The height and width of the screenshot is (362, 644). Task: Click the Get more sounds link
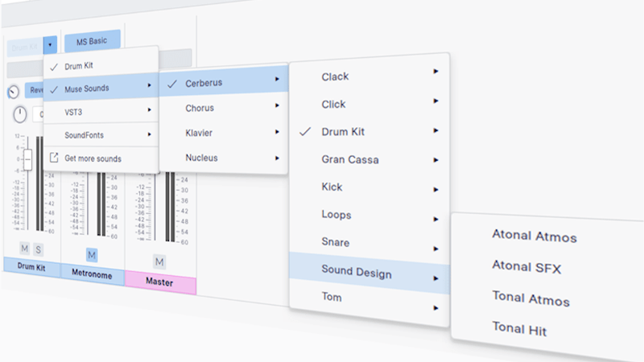coord(93,158)
